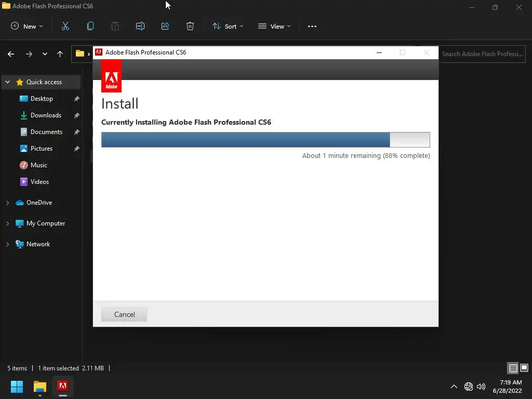532x399 pixels.
Task: Click the folder icon in address bar
Action: click(x=79, y=54)
